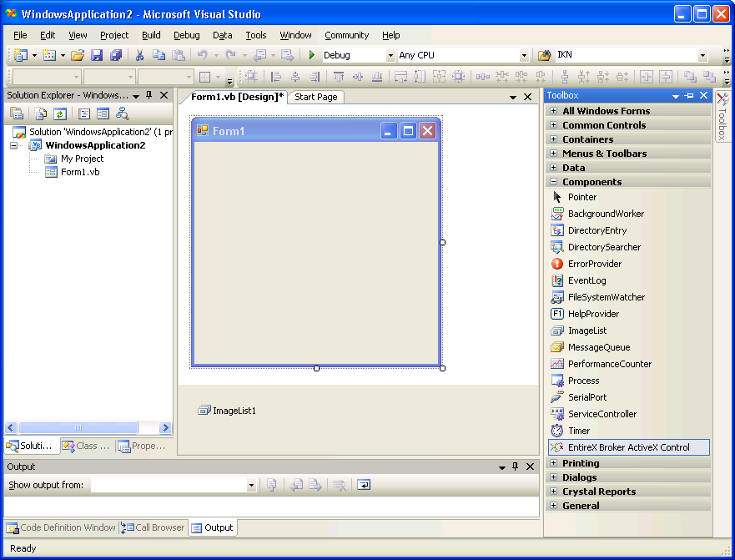This screenshot has width=735, height=560.
Task: Toggle auto-hide pin on Solution Explorer
Action: click(149, 95)
